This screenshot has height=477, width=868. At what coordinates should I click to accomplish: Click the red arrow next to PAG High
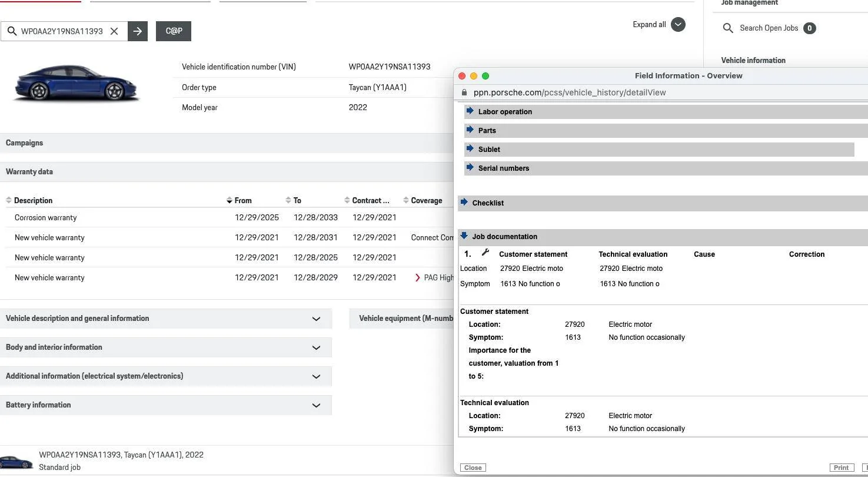tap(418, 277)
